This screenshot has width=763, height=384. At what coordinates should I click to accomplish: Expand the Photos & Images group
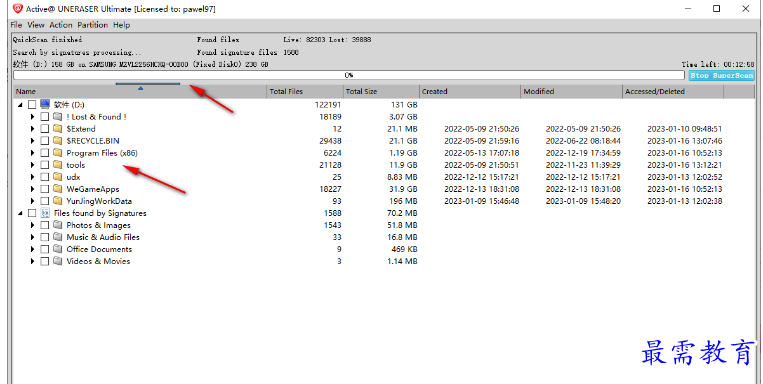[x=33, y=225]
